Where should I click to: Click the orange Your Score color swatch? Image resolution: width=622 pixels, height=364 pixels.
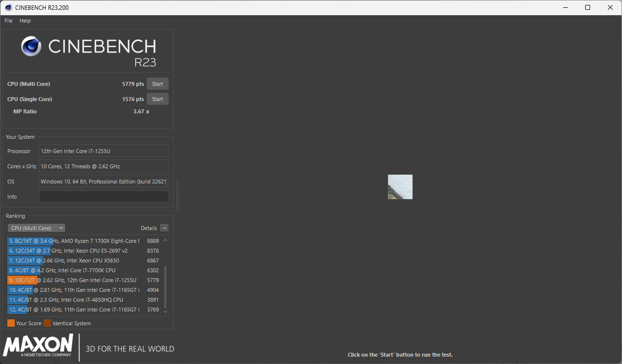point(11,323)
